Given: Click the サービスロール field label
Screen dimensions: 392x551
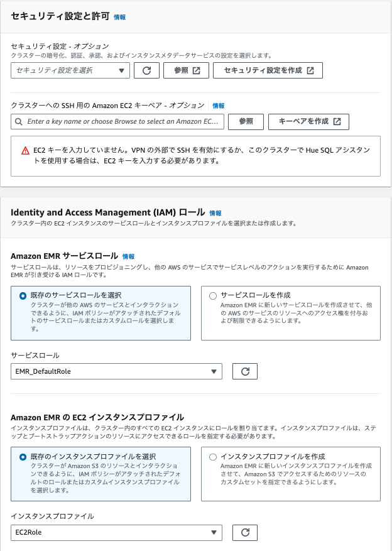Looking at the screenshot, I should coord(35,355).
